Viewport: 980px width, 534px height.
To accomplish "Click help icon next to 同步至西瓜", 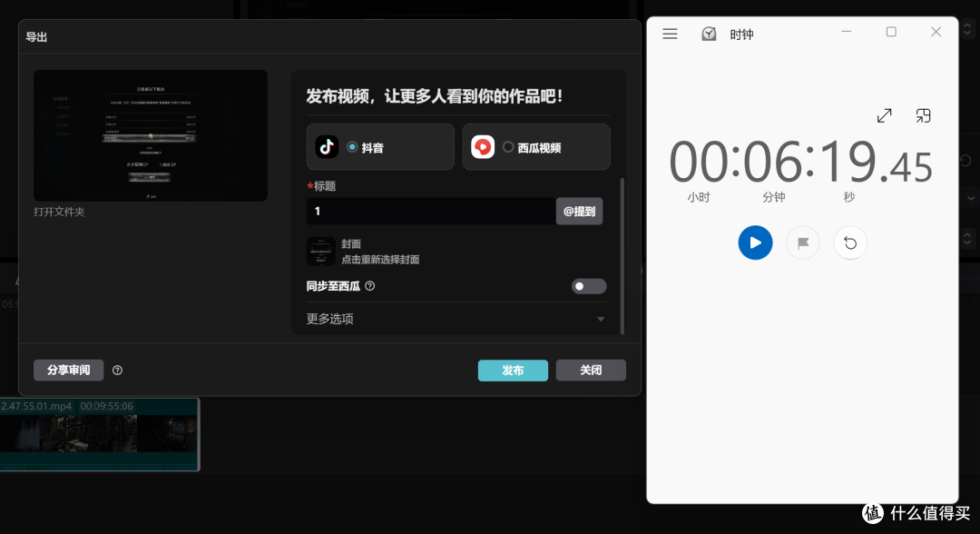I will coord(369,286).
